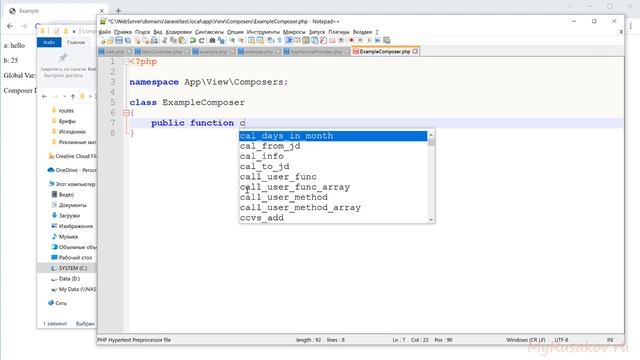Click the Save recorded macro icon
The image size is (640, 360).
tap(386, 40)
